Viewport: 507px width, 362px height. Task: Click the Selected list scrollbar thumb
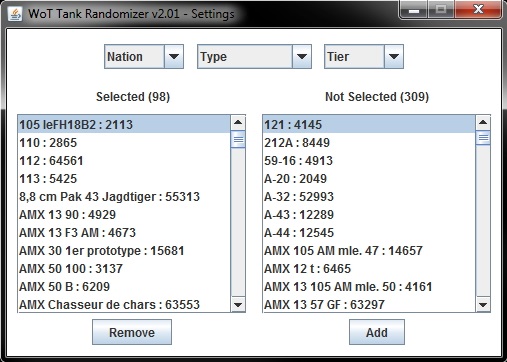(x=238, y=139)
